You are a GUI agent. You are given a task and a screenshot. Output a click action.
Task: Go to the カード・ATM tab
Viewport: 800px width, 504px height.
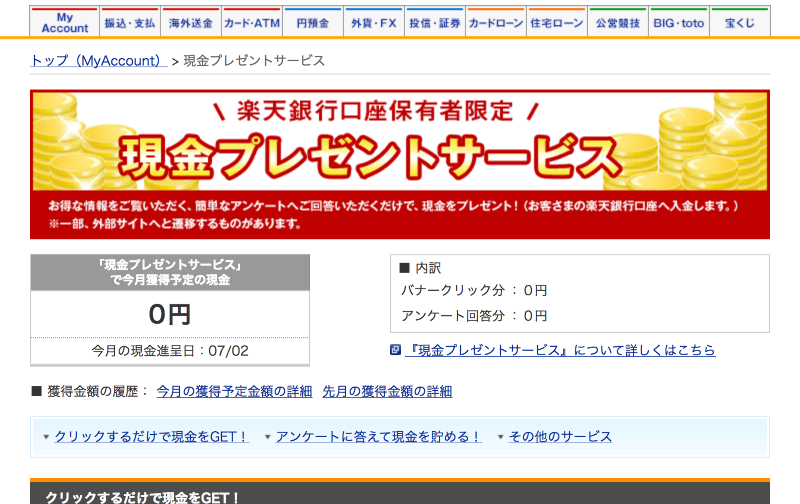point(252,23)
